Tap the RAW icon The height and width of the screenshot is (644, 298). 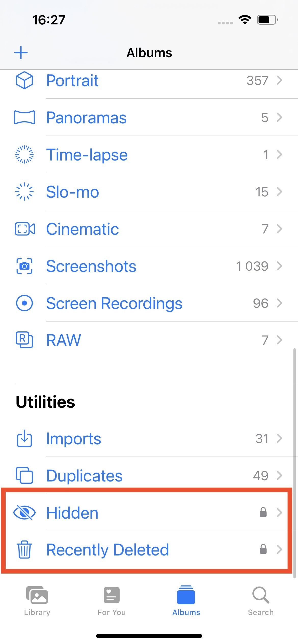(x=24, y=340)
